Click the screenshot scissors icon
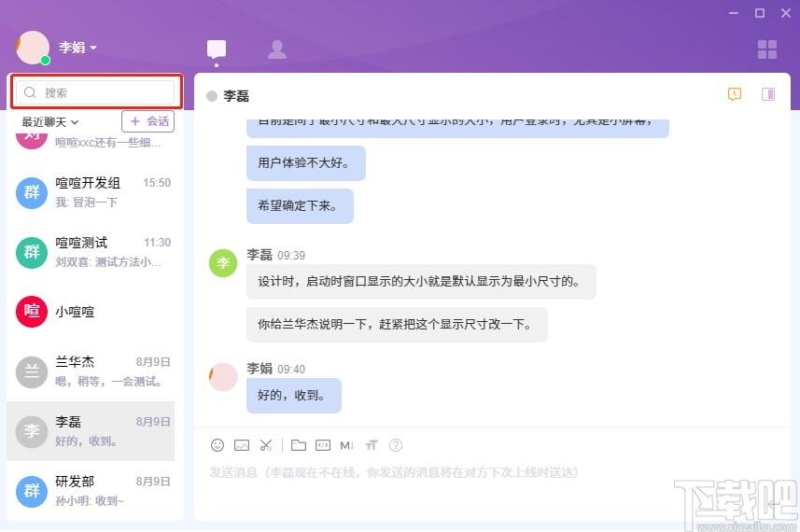Image resolution: width=800 pixels, height=532 pixels. [x=266, y=445]
